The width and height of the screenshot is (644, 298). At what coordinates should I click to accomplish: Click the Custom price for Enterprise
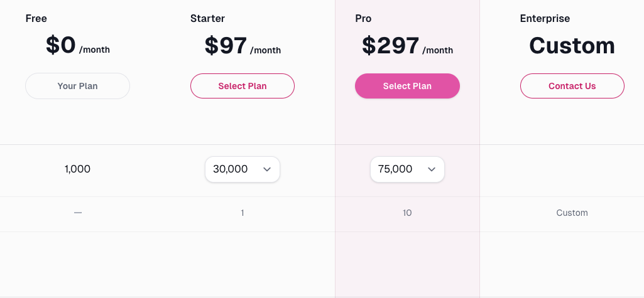coord(572,46)
